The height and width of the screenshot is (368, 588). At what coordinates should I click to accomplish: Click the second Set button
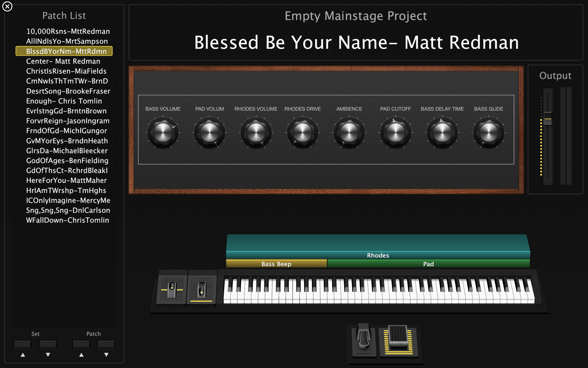(x=48, y=344)
